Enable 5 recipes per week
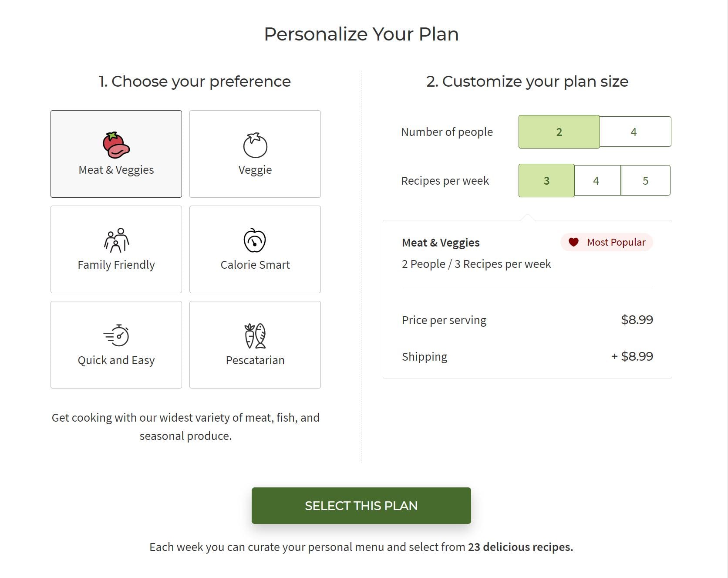Viewport: 728px width, 578px height. [x=646, y=180]
